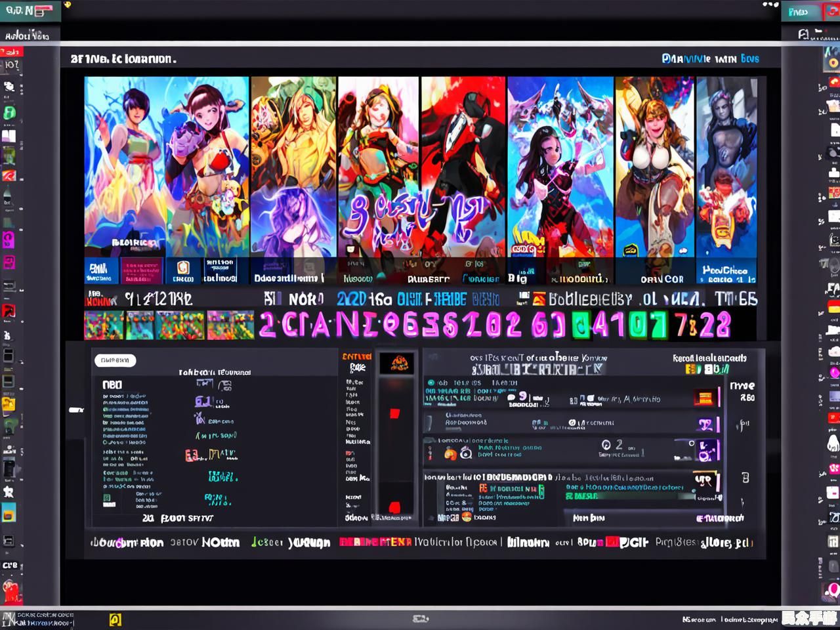Click the upper red handle on vertical slider

(394, 413)
